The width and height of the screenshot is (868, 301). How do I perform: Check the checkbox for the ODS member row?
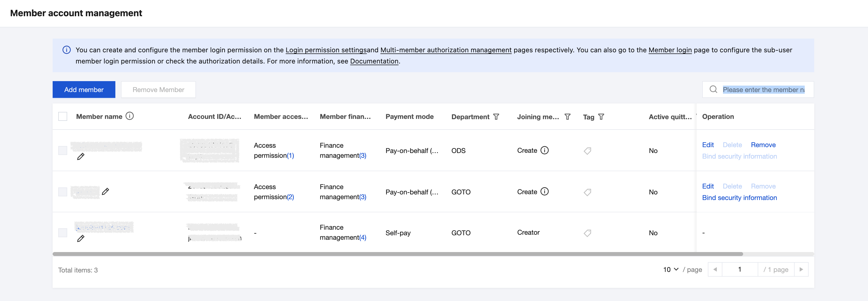click(63, 150)
